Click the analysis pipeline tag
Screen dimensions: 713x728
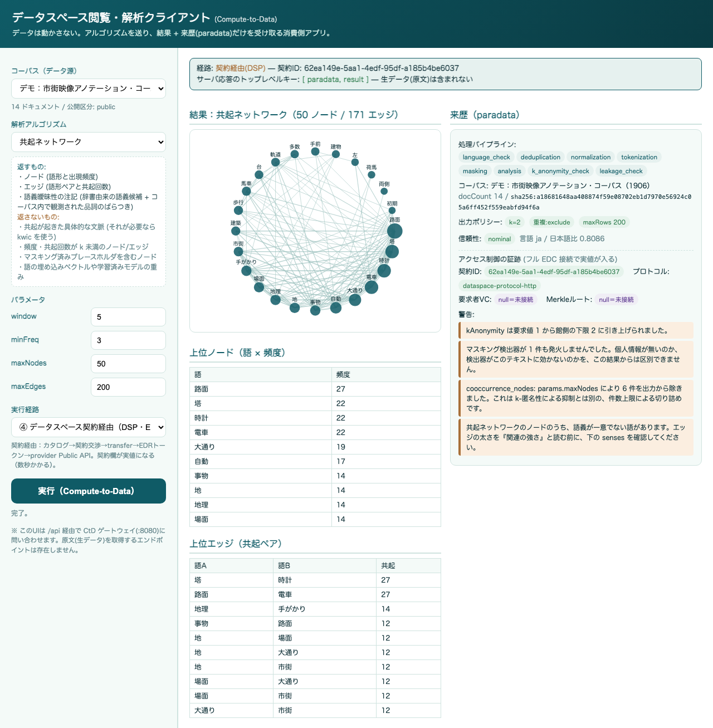[509, 171]
